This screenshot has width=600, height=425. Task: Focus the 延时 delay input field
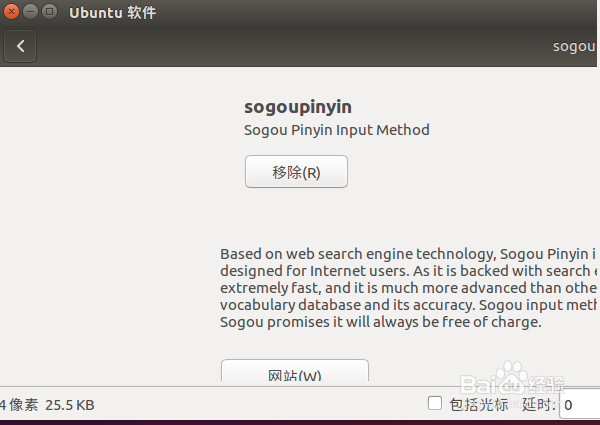point(580,405)
